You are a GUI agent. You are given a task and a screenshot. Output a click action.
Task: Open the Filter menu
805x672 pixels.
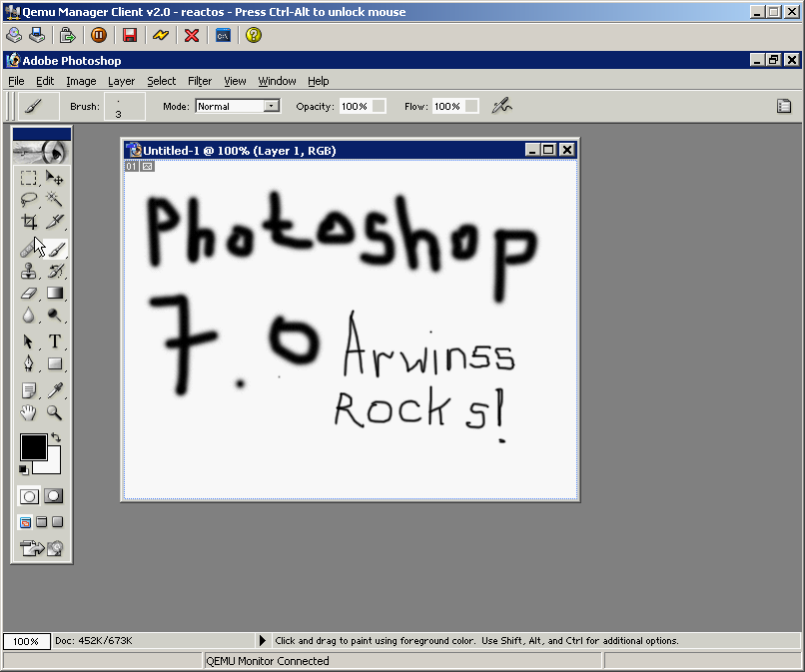click(200, 81)
